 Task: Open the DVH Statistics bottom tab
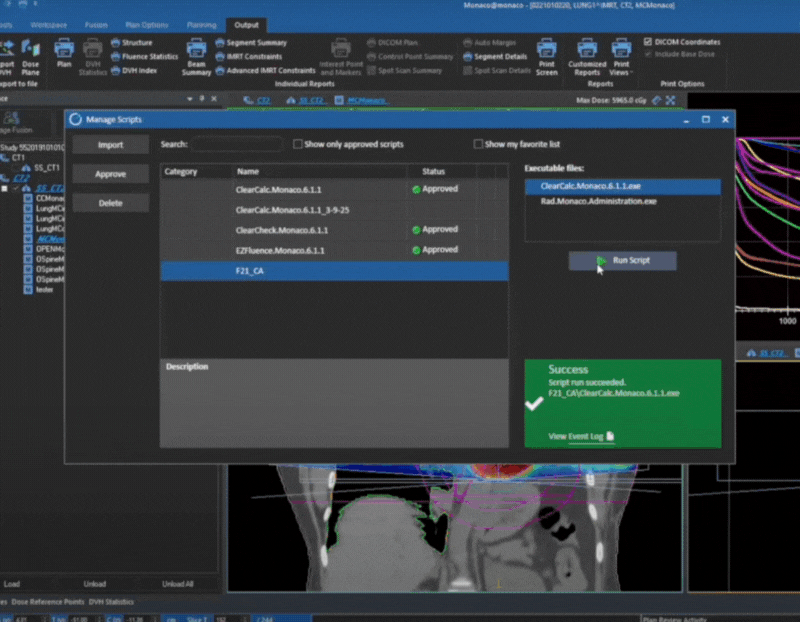(x=111, y=602)
